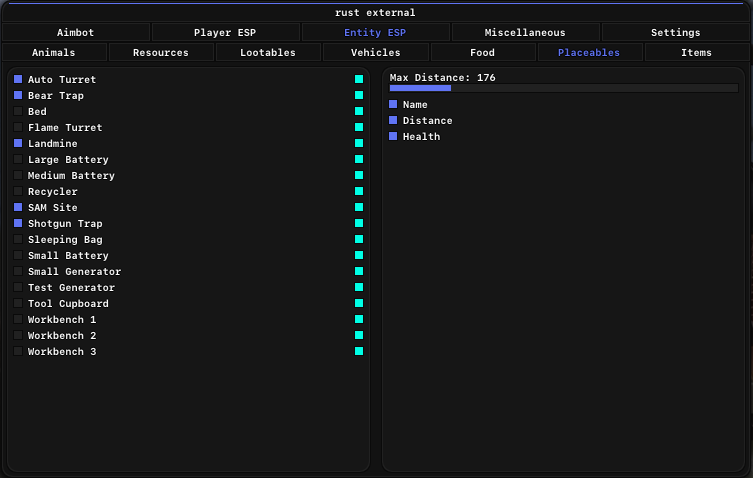Enable the Test Generator checkbox

18,287
